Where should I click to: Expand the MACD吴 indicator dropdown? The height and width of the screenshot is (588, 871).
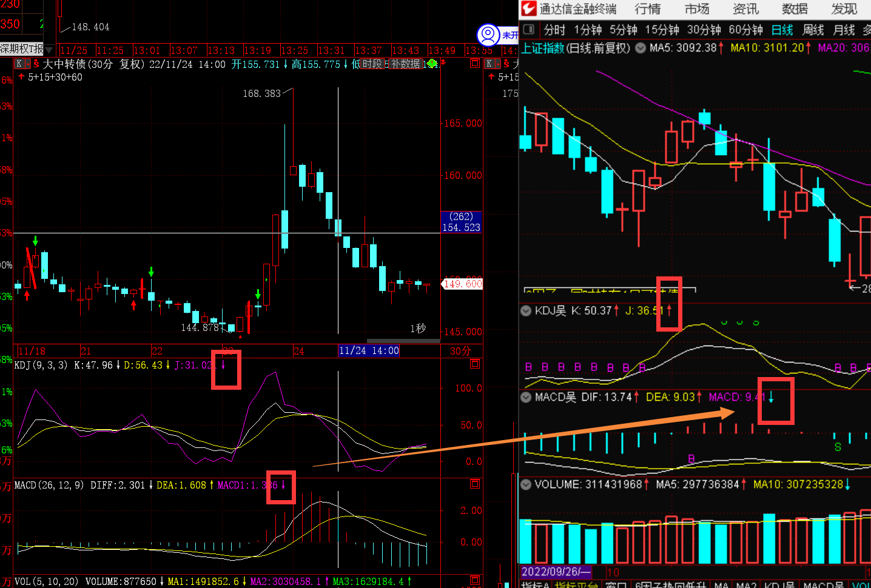[526, 398]
